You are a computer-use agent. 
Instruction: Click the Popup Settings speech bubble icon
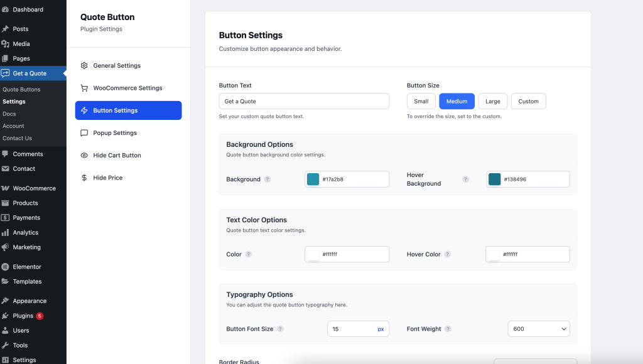(85, 133)
